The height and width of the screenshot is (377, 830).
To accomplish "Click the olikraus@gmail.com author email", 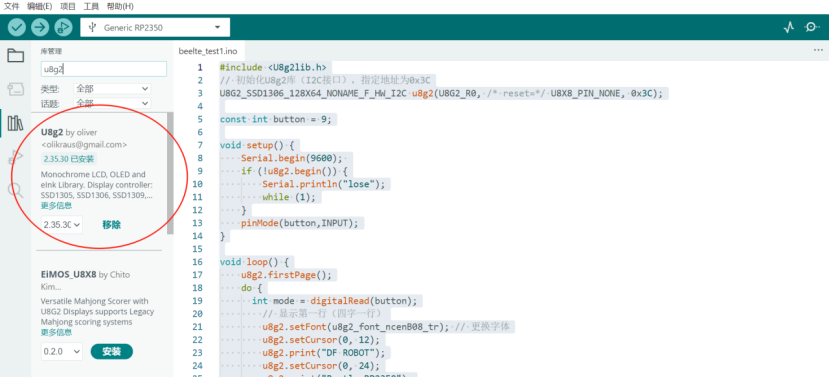I will coord(84,145).
